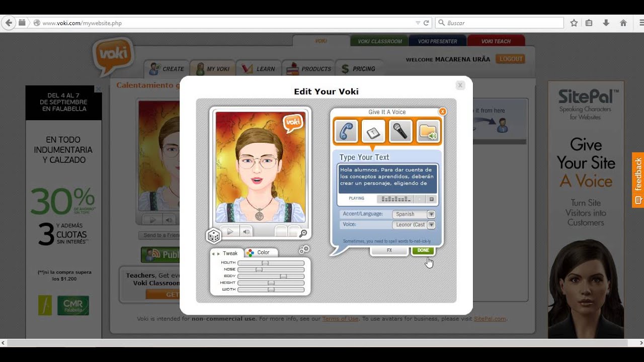Screen dimensions: 644x362
Task: Open the browser bookmarks list
Action: pos(589,23)
